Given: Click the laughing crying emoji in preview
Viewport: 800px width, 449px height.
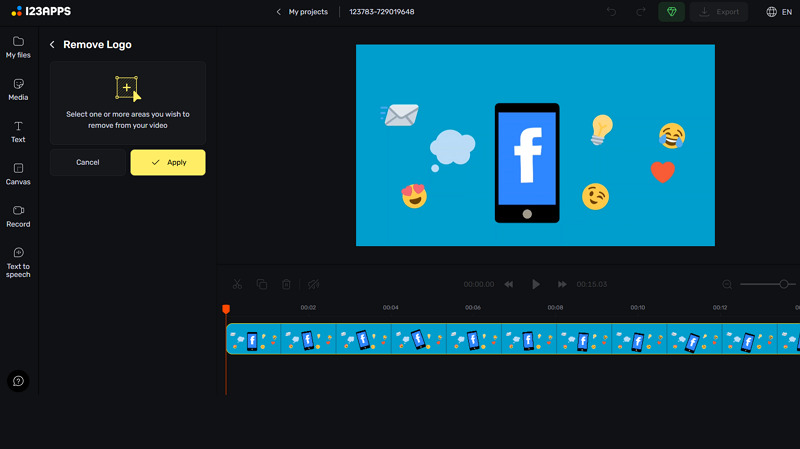Looking at the screenshot, I should [x=672, y=136].
